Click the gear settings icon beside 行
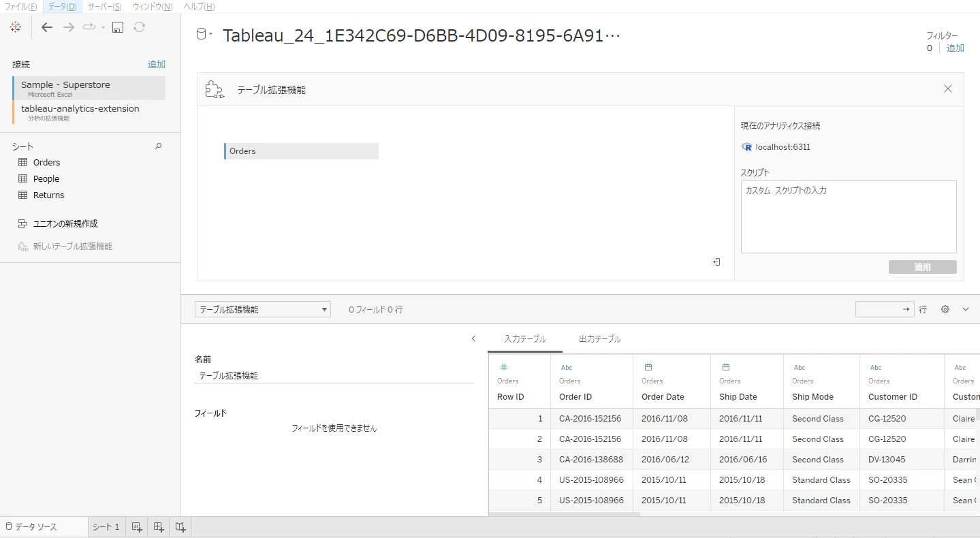 tap(945, 309)
